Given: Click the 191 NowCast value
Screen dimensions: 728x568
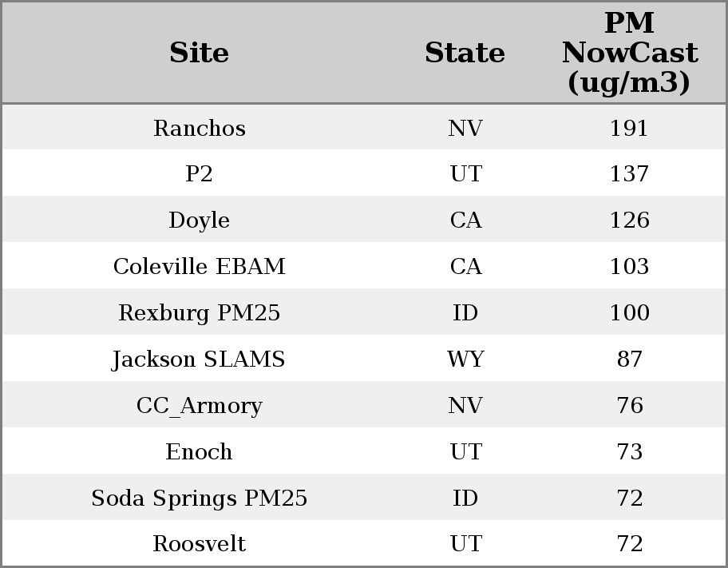Looking at the screenshot, I should (629, 129).
